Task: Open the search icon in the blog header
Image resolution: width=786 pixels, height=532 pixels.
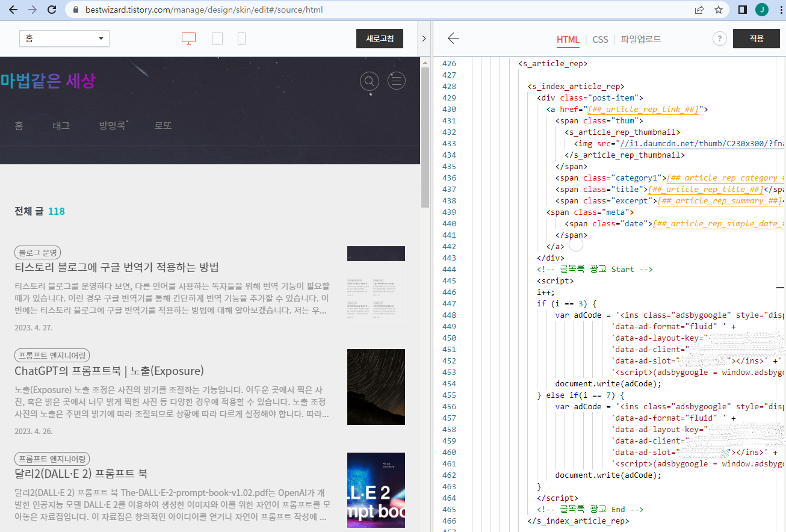Action: pyautogui.click(x=370, y=80)
